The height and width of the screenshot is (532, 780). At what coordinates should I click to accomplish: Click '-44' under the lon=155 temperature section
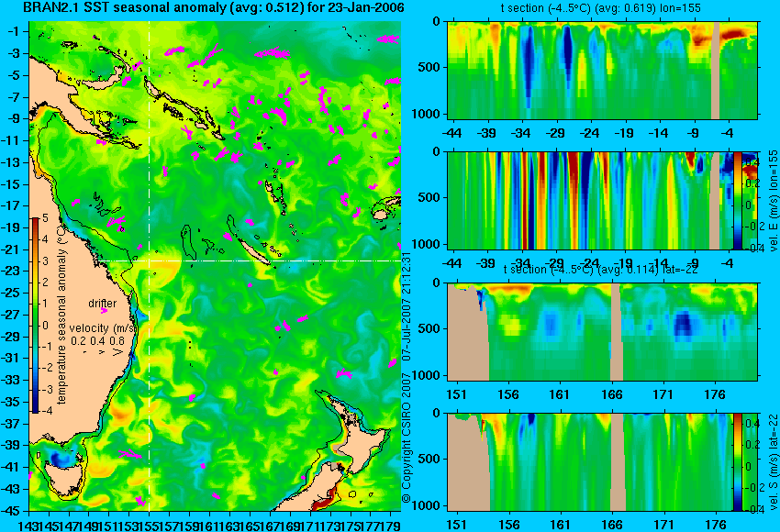(x=451, y=133)
